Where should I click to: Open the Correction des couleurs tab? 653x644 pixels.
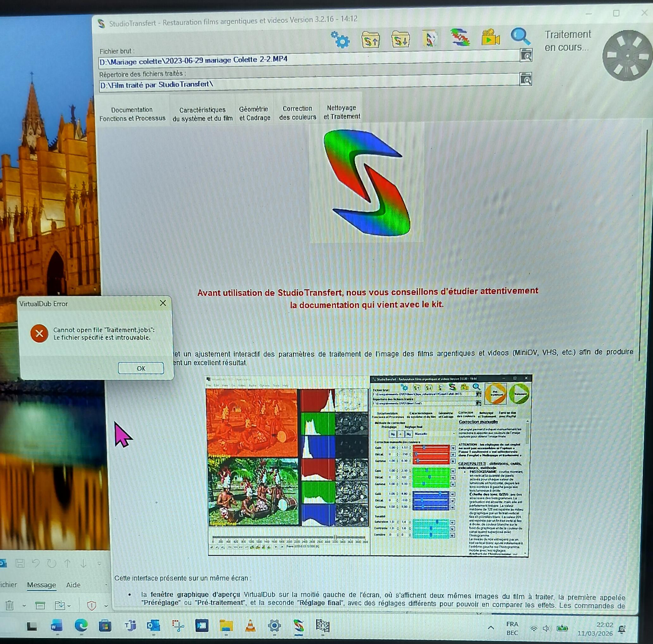[297, 113]
